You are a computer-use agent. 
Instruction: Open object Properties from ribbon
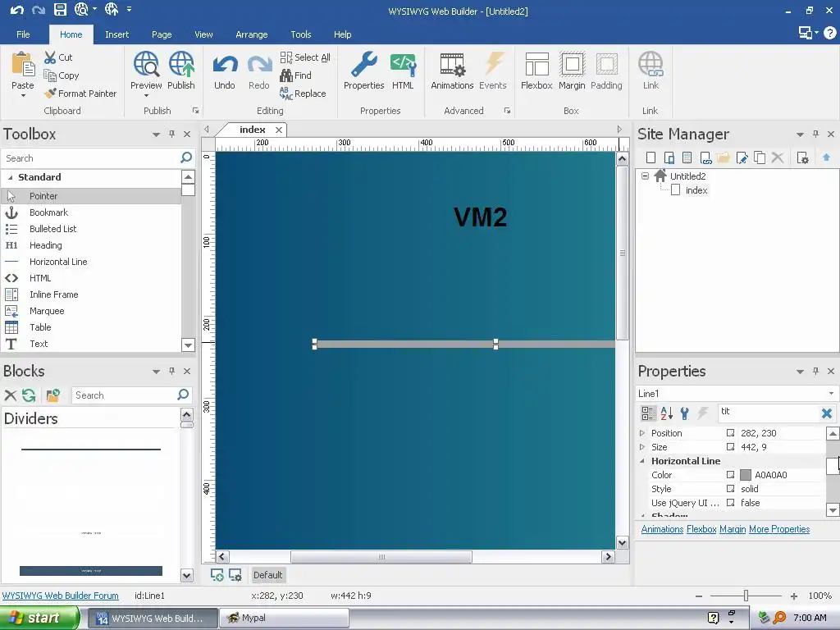coord(363,71)
